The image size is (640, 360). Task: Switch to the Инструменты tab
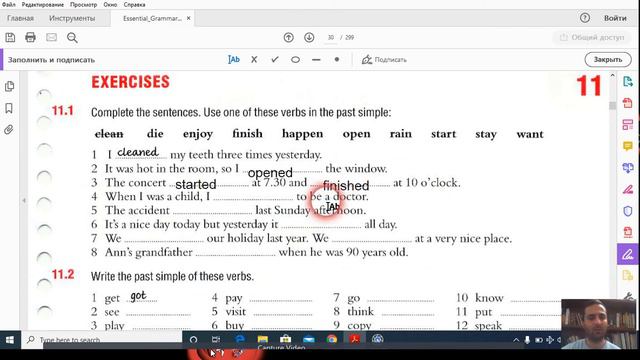tap(72, 18)
